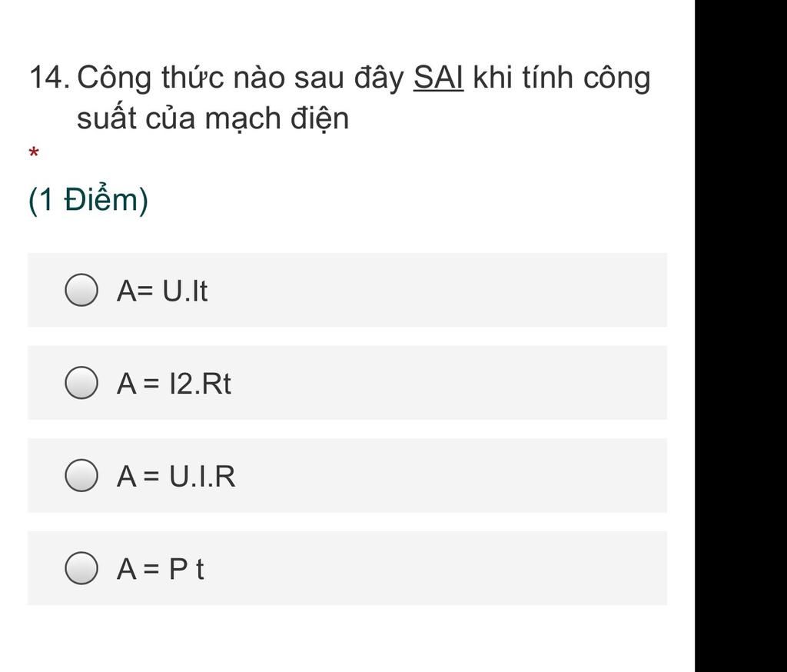Click the words 'khi tính công' in the question

561,78
